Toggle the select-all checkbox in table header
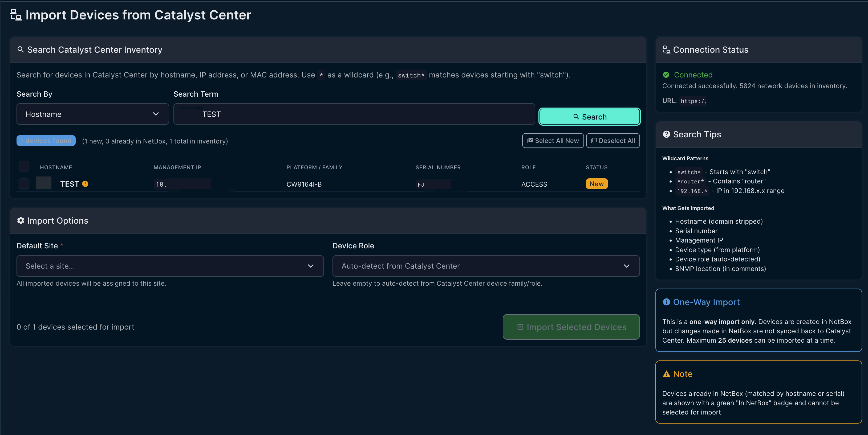 pyautogui.click(x=24, y=166)
